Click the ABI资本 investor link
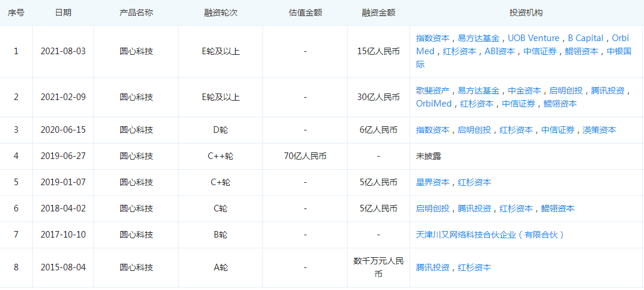 pyautogui.click(x=499, y=52)
